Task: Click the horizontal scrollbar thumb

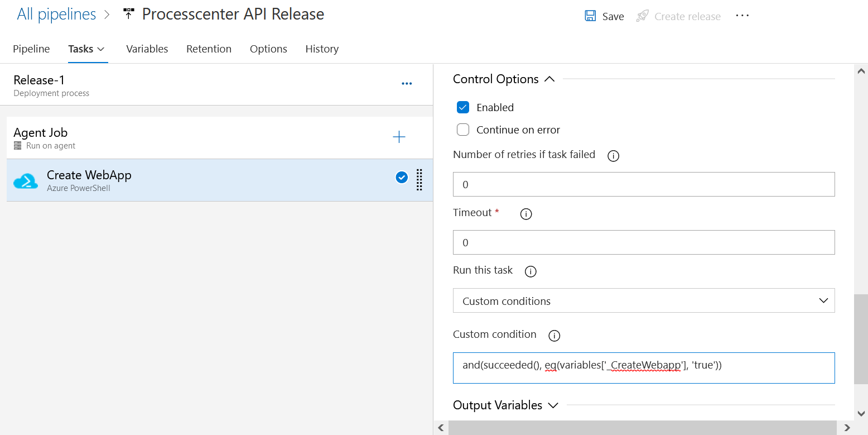Action: pos(643,428)
